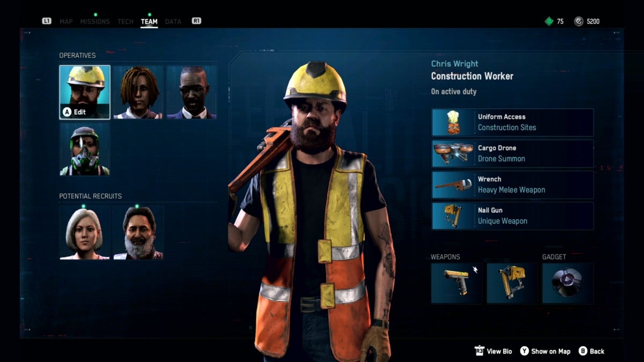Viewport: 644px width, 362px height.
Task: Select the gadget slot icon
Action: 568,283
